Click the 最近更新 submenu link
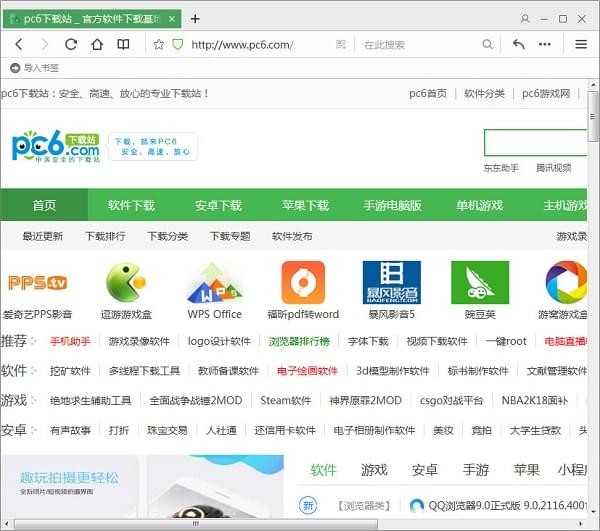This screenshot has height=531, width=600. tap(42, 236)
